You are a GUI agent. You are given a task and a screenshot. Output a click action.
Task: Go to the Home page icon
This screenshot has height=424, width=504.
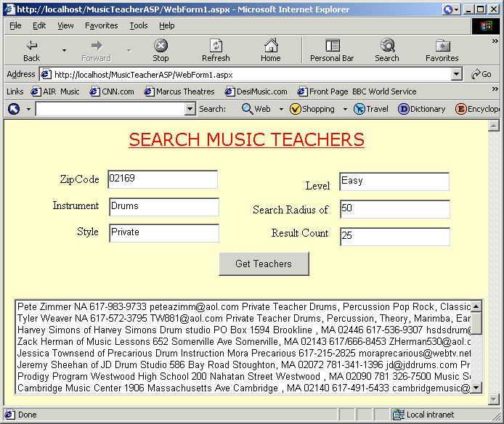pos(271,50)
